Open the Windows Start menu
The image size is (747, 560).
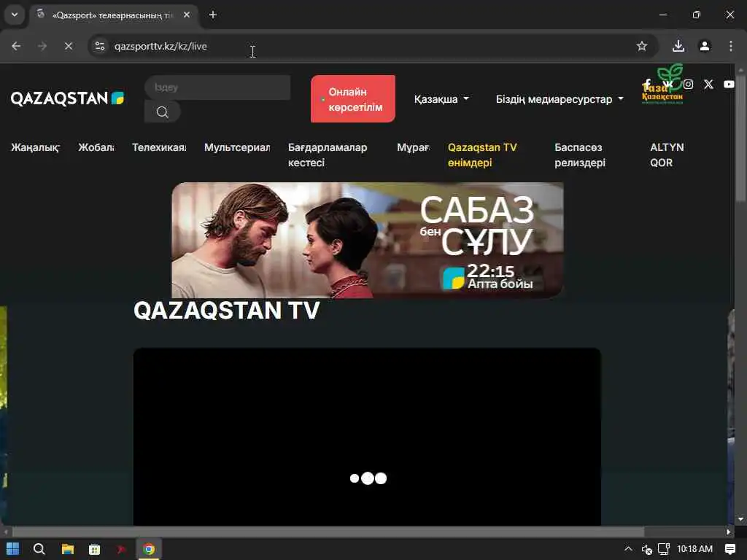(13, 549)
